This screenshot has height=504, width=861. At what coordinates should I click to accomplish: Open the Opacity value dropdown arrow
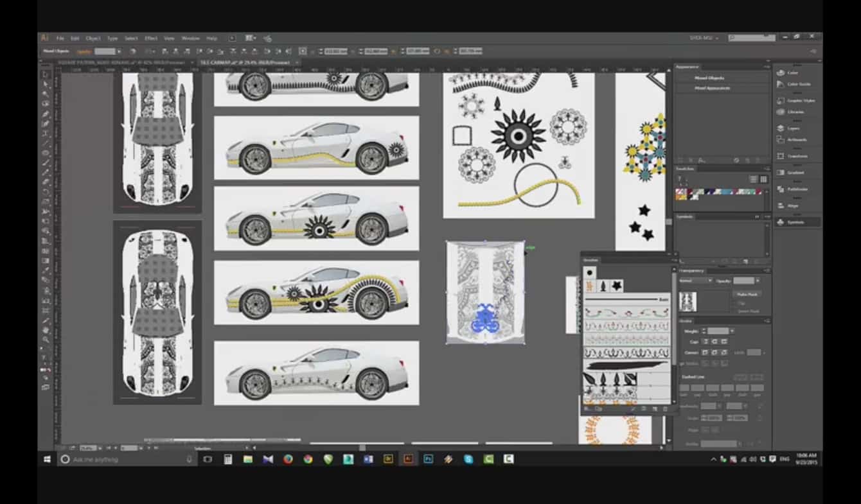[x=758, y=281]
